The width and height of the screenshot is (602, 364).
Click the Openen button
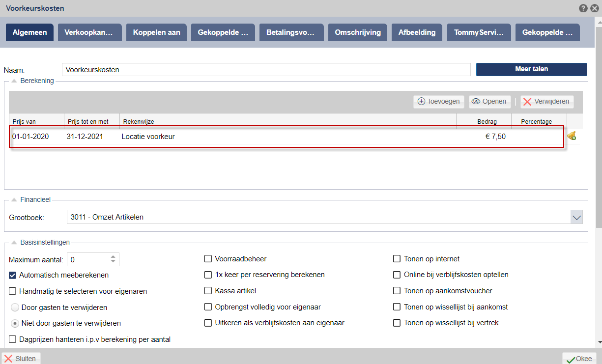click(x=489, y=102)
